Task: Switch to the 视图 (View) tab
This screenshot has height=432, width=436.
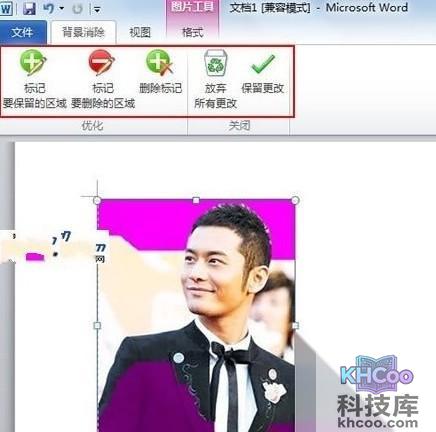Action: [x=140, y=32]
